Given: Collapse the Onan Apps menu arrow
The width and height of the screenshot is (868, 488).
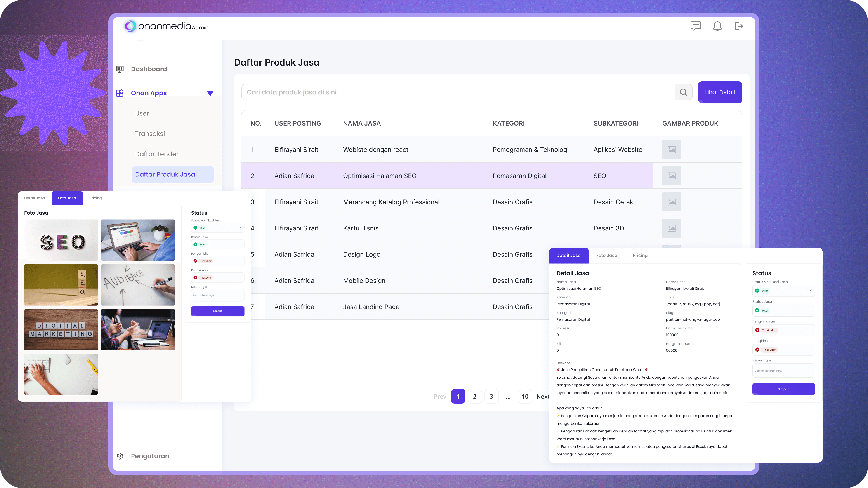Looking at the screenshot, I should 210,93.
